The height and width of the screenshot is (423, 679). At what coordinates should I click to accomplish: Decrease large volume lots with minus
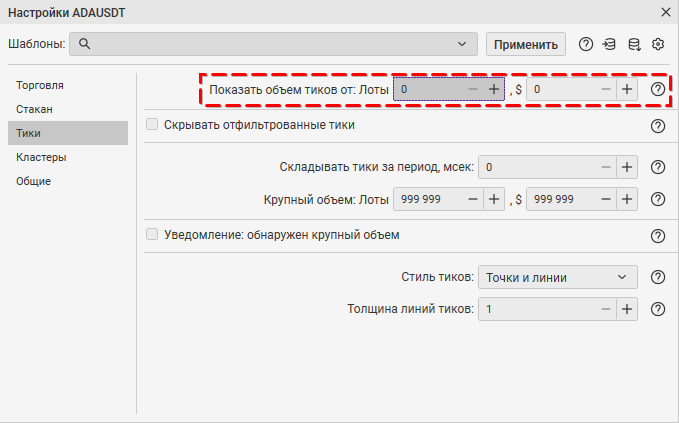473,199
